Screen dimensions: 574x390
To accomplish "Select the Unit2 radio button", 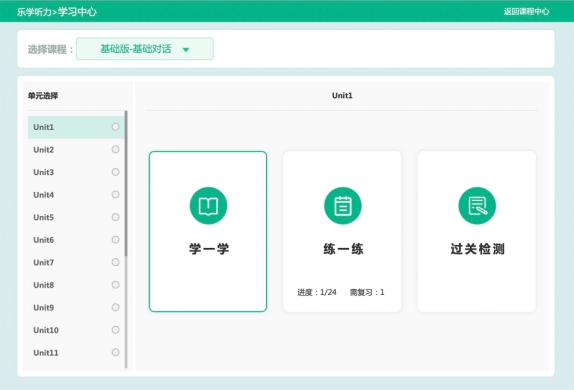I will coord(115,149).
